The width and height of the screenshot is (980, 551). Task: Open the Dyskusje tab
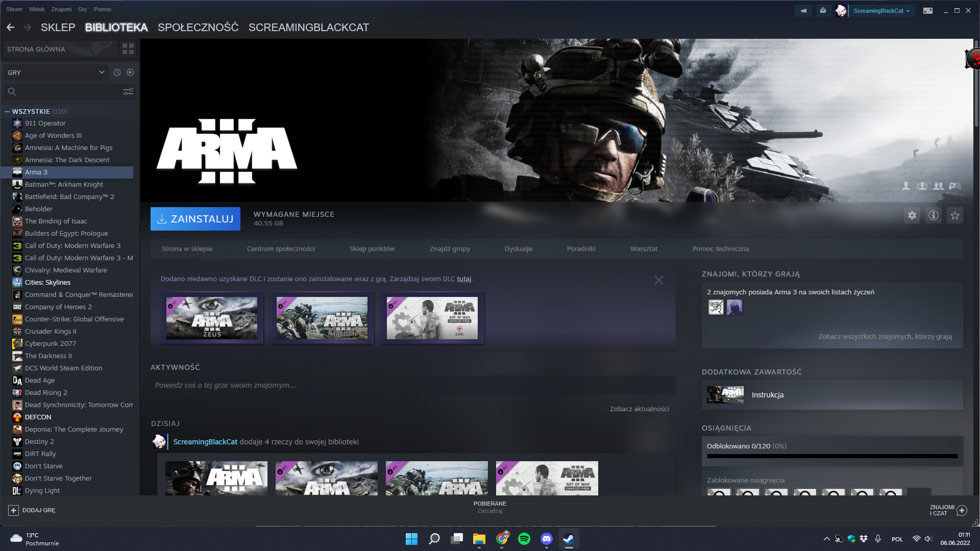pos(519,249)
